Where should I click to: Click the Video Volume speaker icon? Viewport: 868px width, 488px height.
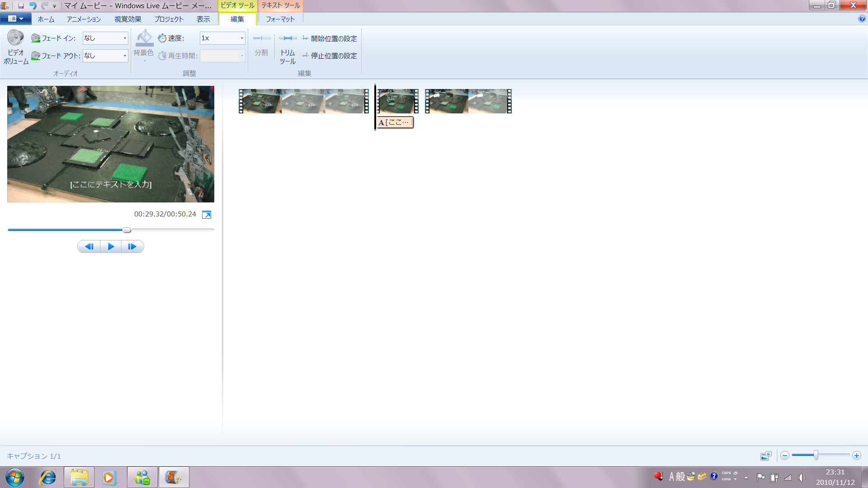(x=15, y=38)
